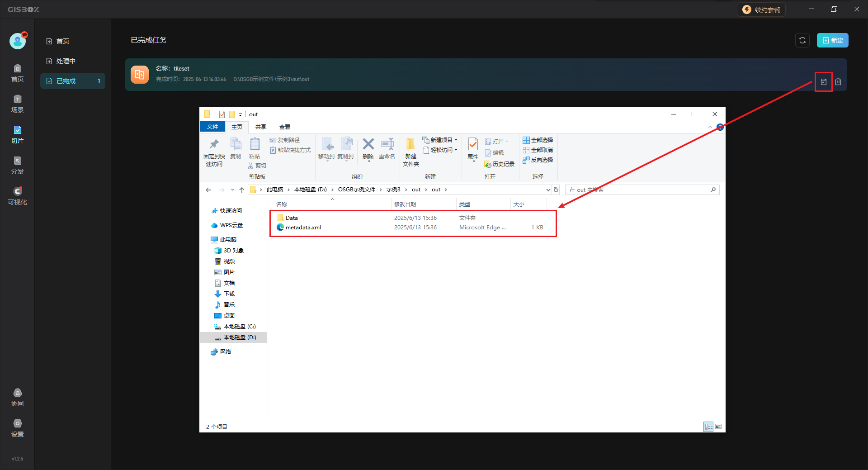
Task: Click the 复制到 ribbon icon
Action: coord(345,149)
